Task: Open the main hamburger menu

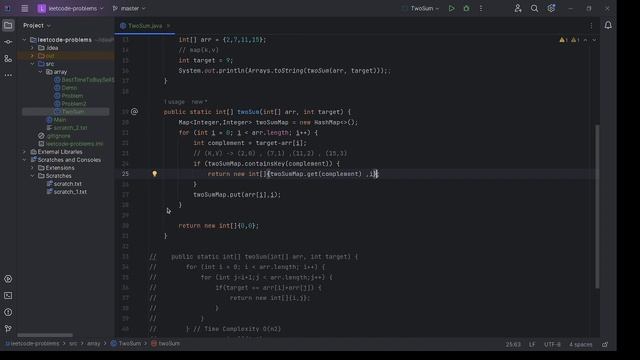Action: (x=24, y=8)
